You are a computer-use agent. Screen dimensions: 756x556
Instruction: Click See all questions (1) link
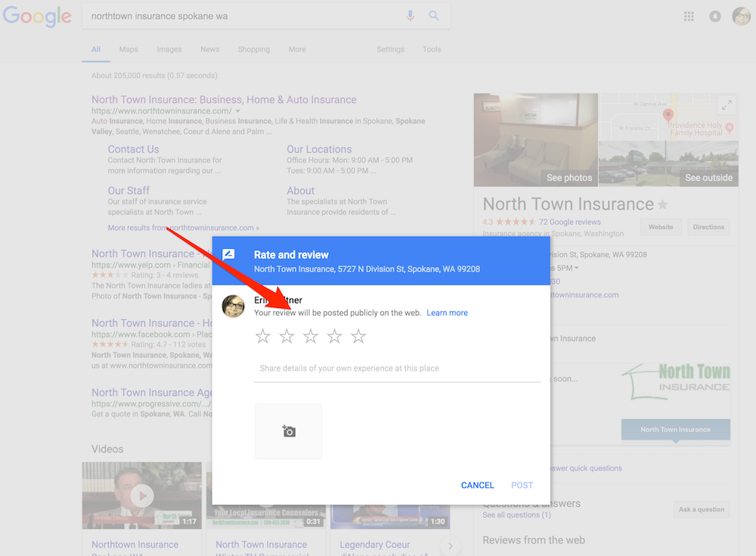[517, 515]
